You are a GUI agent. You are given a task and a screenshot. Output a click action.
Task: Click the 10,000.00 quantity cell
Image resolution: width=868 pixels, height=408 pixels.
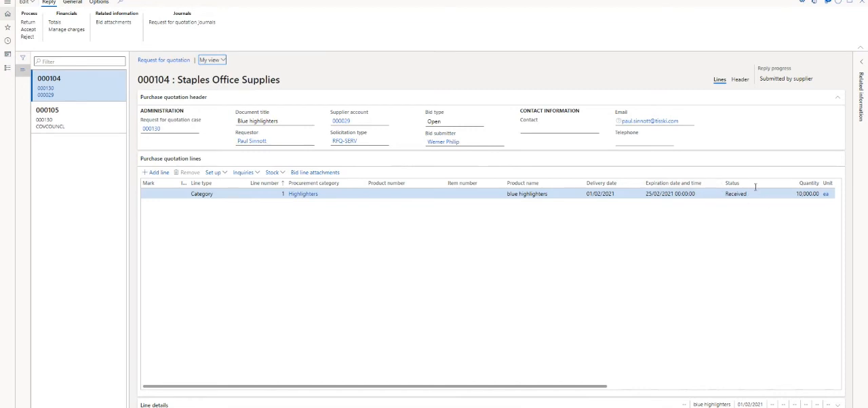[807, 194]
